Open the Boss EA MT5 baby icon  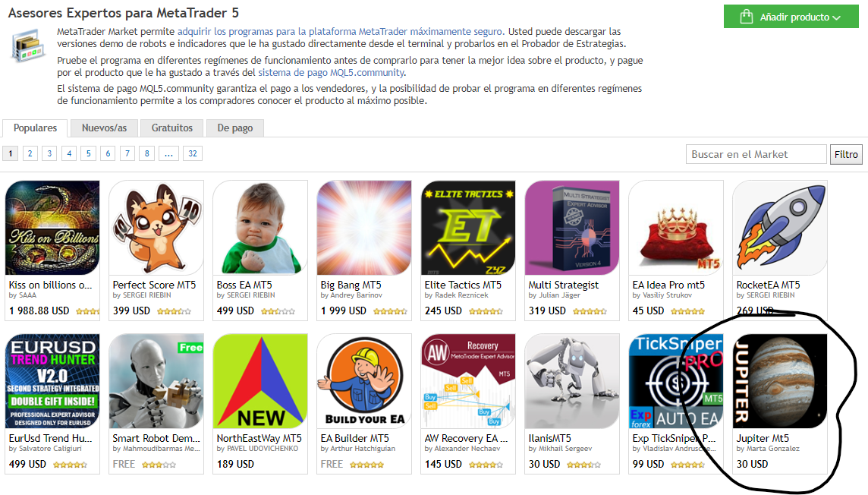[x=260, y=228]
